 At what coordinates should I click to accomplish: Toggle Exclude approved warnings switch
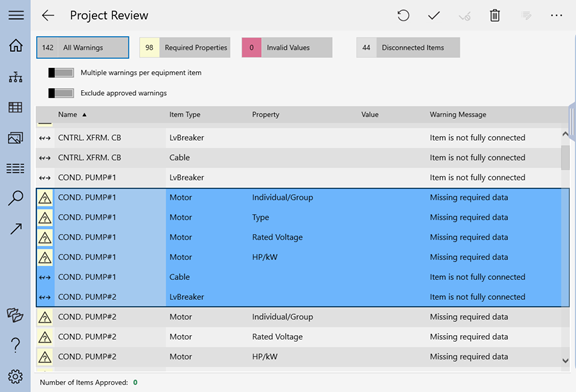pyautogui.click(x=61, y=93)
